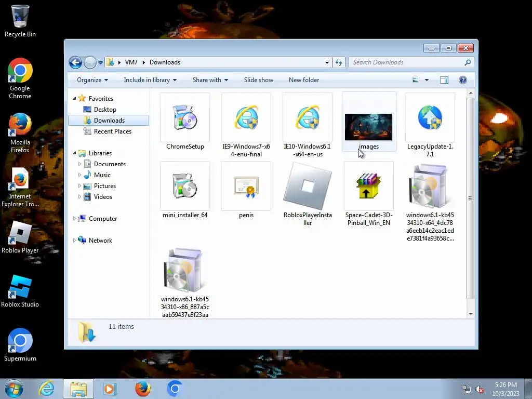Select the Internet Explorer Tro... desktop shortcut
Screen dimensions: 532x399
tap(20, 187)
